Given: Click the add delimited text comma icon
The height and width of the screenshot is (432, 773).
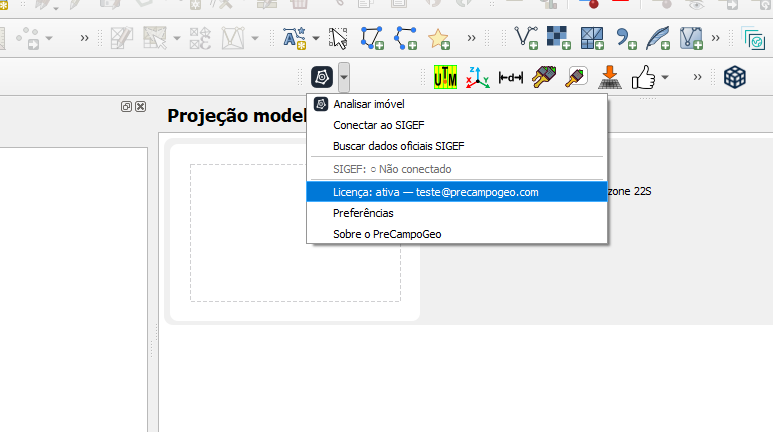Looking at the screenshot, I should click(x=626, y=38).
